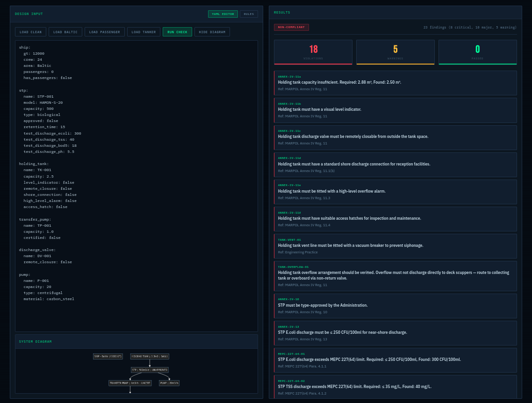The image size is (532, 403).
Task: Click the Warnings count card
Action: pos(395,52)
